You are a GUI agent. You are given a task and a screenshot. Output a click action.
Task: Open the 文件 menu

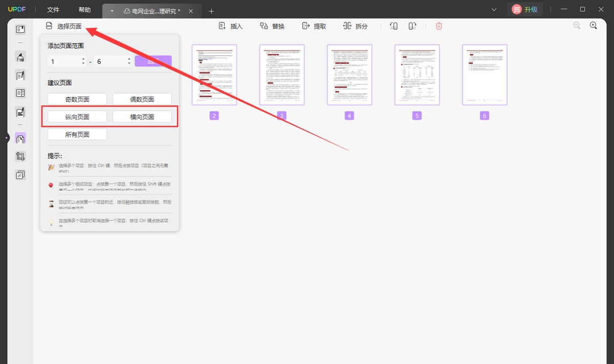coord(53,10)
